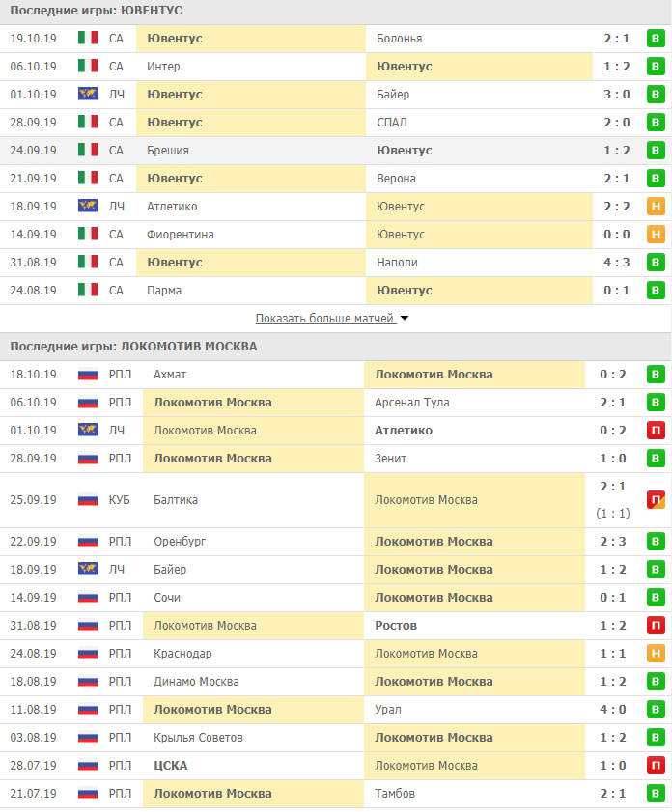Click the team name Брешиа
The height and width of the screenshot is (812, 672).
point(168,151)
